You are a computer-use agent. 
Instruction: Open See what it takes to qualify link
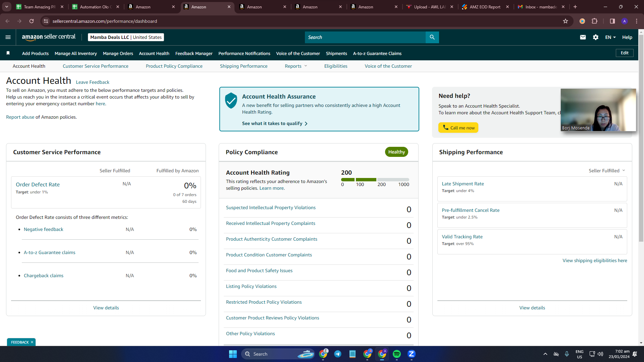coord(275,123)
